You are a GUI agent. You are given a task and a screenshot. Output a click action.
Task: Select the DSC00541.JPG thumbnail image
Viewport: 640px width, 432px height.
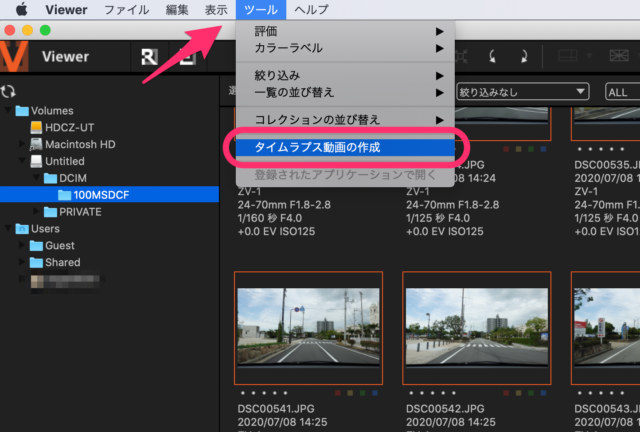[309, 327]
